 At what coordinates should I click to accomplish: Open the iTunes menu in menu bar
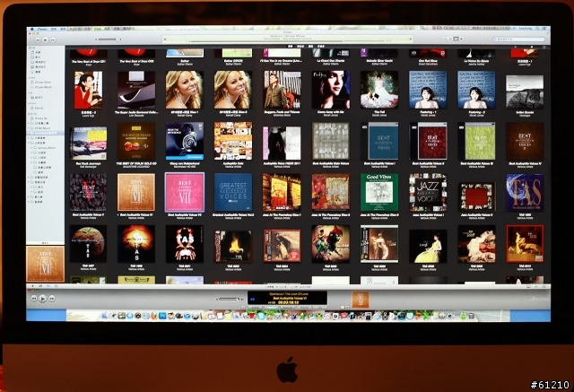pyautogui.click(x=42, y=29)
